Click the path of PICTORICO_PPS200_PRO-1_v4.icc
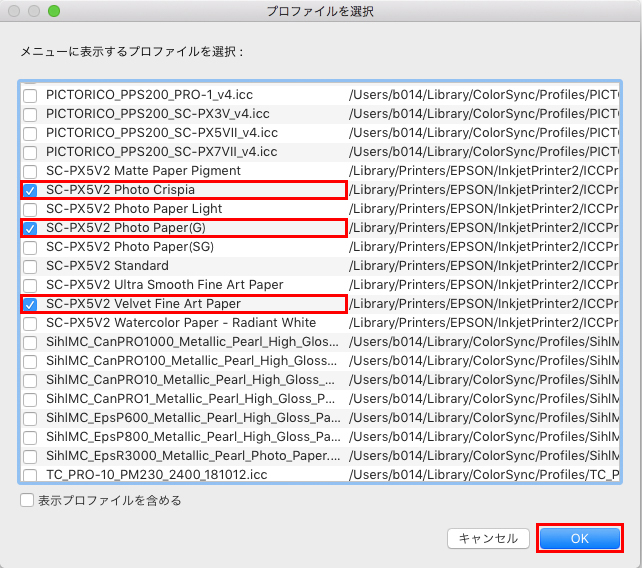Viewport: 642px width, 569px height. [x=484, y=95]
